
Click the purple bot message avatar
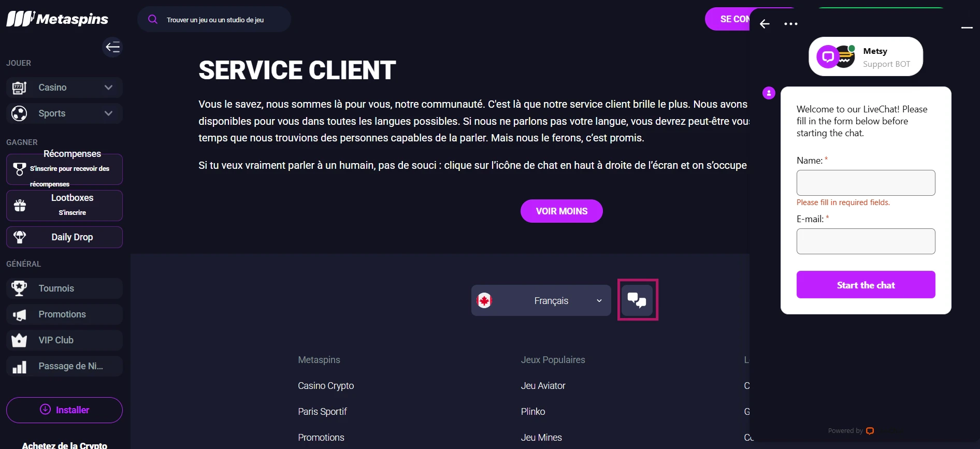point(769,93)
